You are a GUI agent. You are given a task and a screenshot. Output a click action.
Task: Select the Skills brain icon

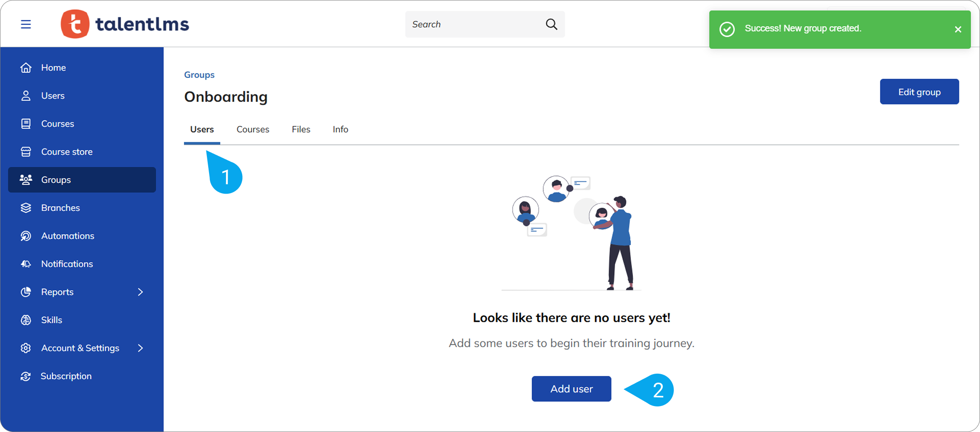(x=26, y=320)
